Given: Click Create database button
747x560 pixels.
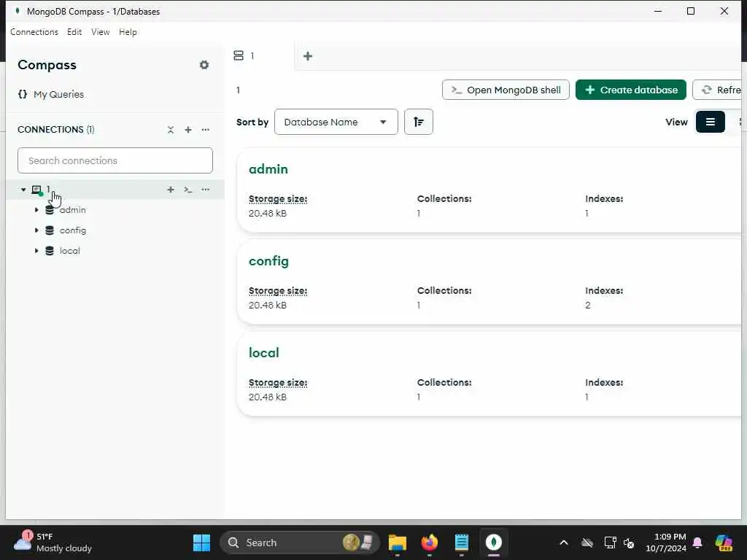Looking at the screenshot, I should click(x=631, y=90).
